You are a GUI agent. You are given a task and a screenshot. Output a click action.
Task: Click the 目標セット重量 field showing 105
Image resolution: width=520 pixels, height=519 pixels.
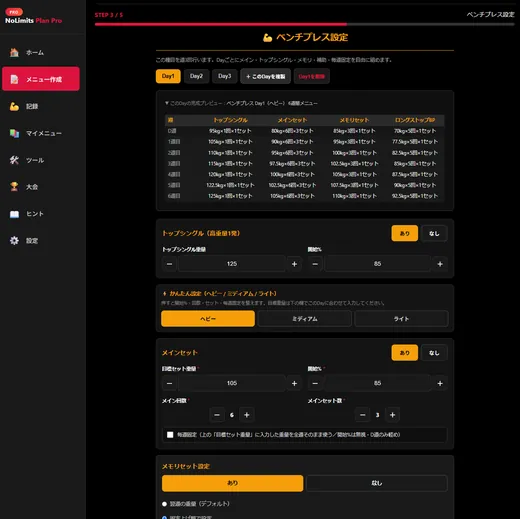pos(232,383)
